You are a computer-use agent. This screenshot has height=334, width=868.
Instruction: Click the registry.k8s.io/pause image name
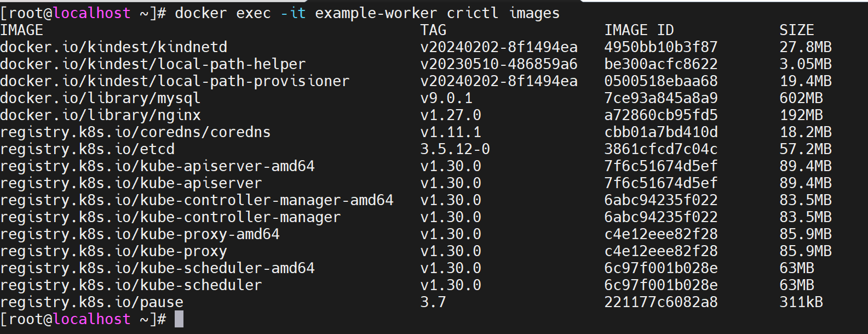coord(91,302)
